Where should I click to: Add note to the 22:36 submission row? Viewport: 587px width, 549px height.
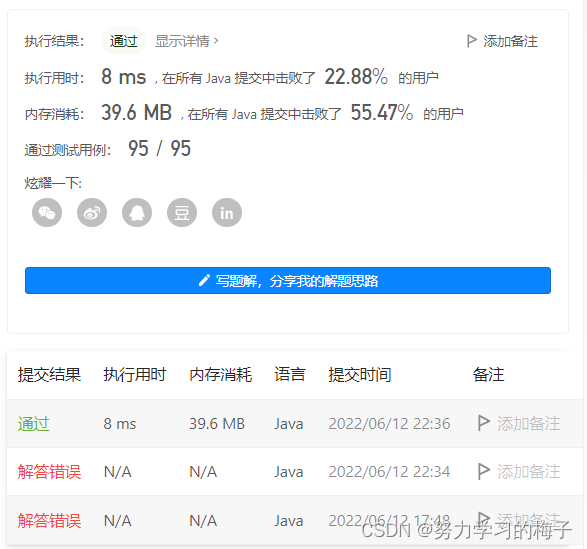click(529, 424)
